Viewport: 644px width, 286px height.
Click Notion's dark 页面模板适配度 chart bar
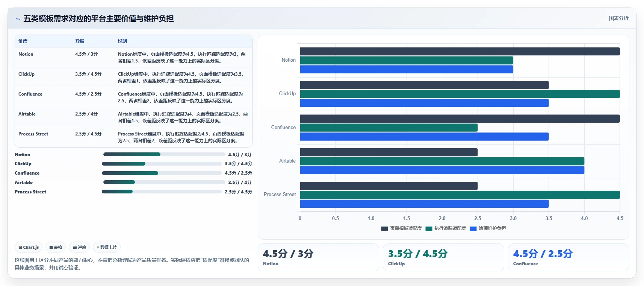coord(460,52)
